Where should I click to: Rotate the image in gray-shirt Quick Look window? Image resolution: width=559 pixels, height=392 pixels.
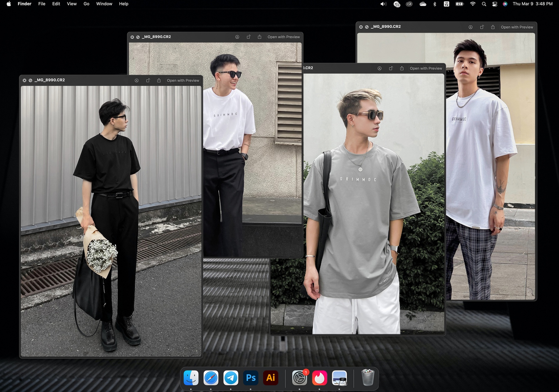[391, 68]
